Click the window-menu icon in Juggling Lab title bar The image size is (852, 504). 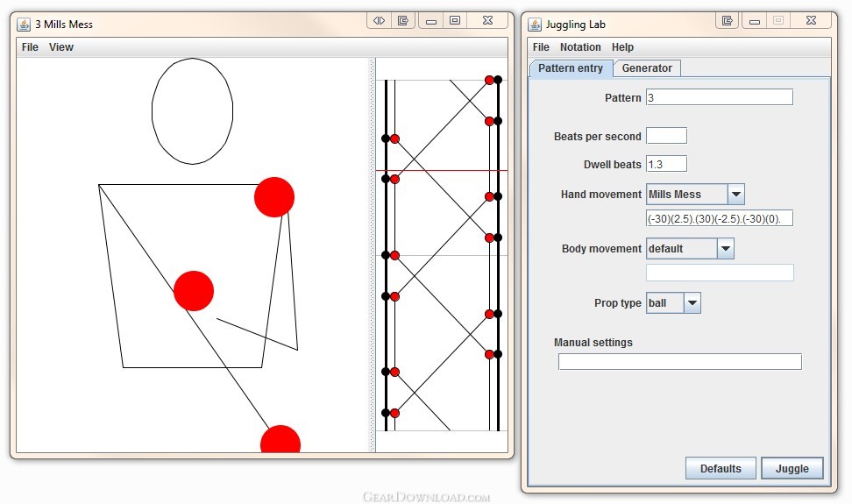tap(727, 21)
